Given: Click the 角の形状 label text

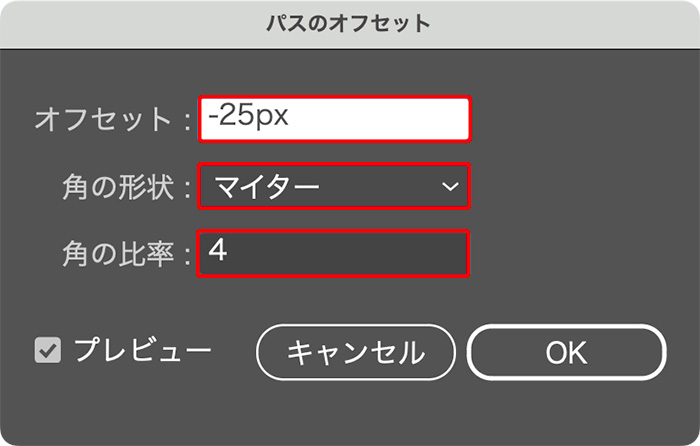Looking at the screenshot, I should (118, 187).
